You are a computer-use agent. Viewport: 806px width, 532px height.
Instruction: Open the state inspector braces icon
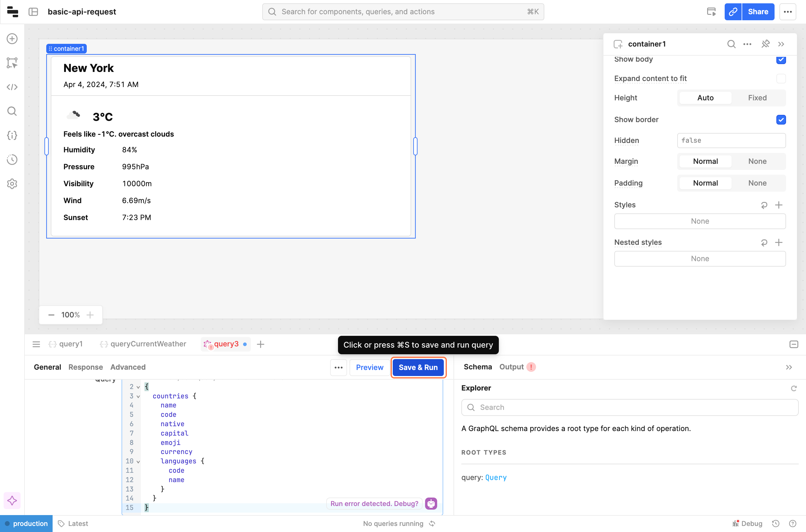click(12, 135)
